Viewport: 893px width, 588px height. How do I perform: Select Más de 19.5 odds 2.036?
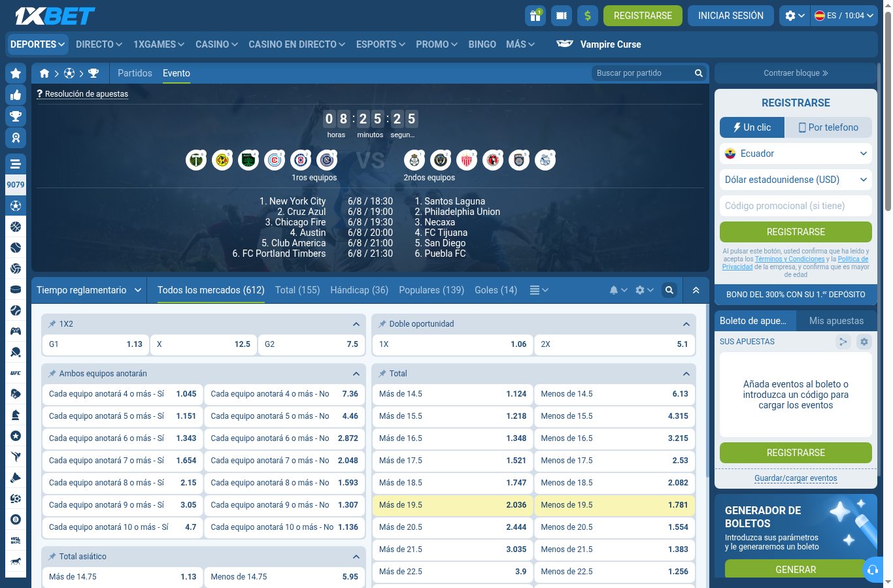click(453, 505)
